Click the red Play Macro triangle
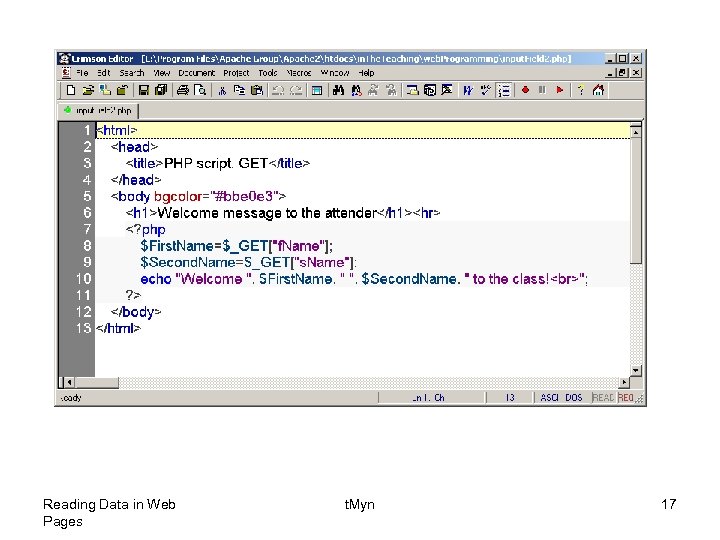This screenshot has width=720, height=540. (560, 90)
